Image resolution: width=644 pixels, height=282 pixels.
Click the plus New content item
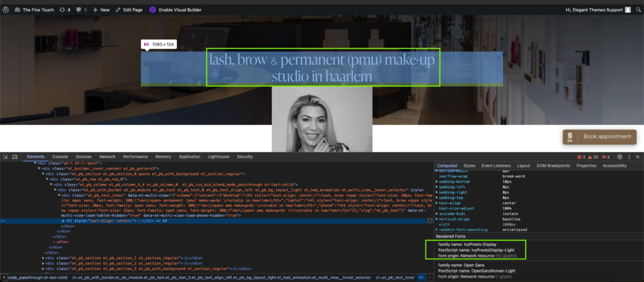[101, 10]
